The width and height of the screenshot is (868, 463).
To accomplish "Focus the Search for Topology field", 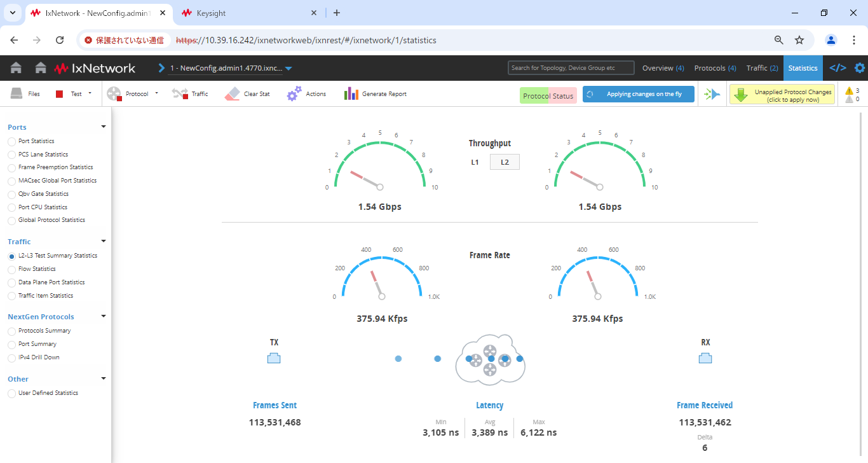I will 571,68.
